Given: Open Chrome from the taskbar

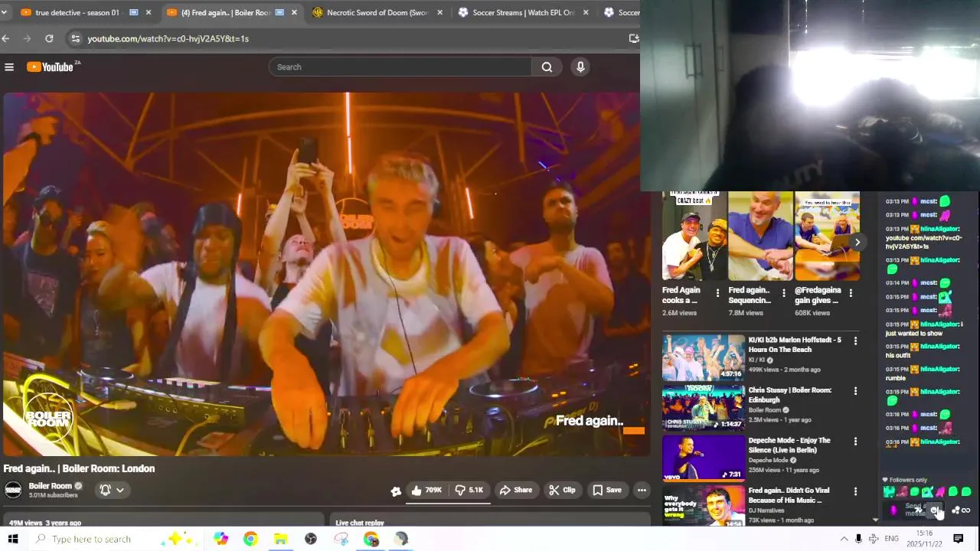Looking at the screenshot, I should tap(250, 539).
